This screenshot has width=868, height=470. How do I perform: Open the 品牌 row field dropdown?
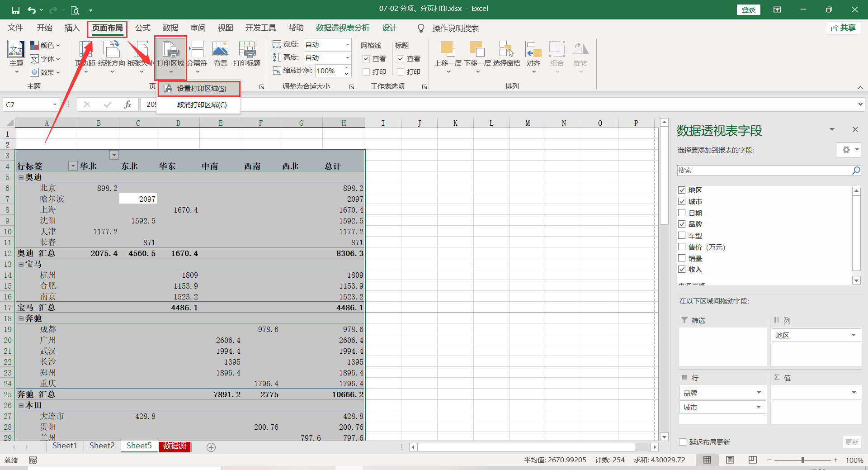(759, 393)
